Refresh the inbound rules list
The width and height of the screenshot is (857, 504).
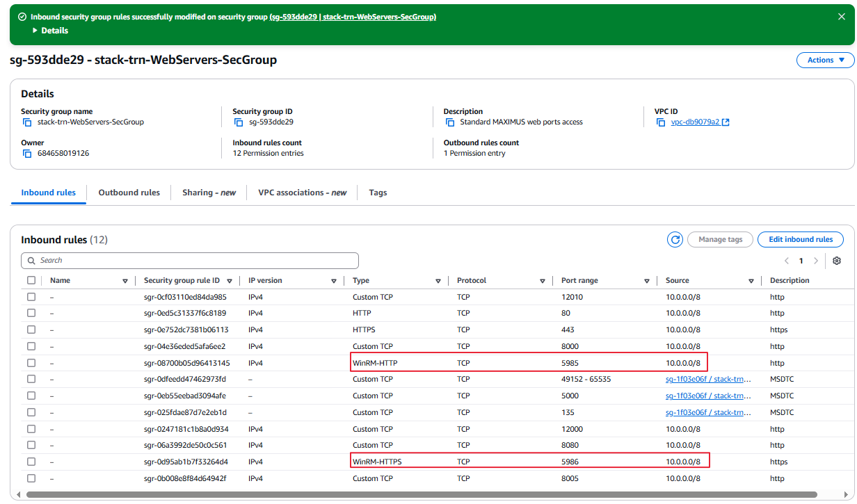coord(675,240)
